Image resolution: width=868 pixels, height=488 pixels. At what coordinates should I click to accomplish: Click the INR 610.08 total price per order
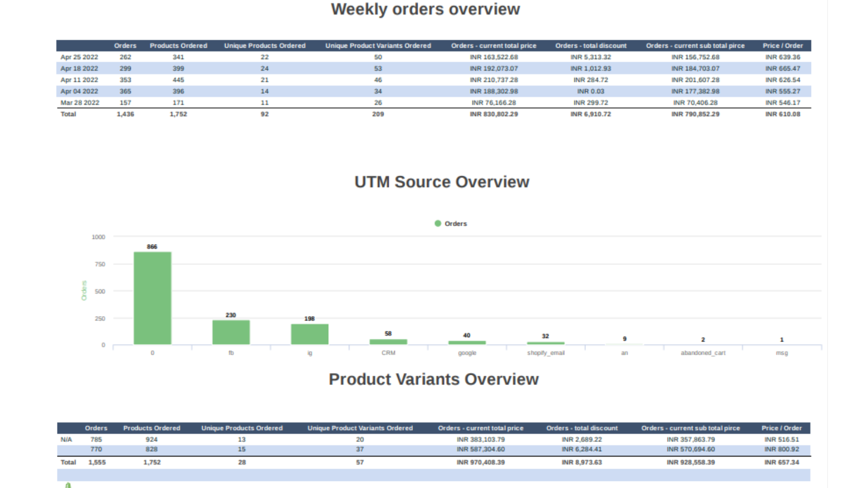(783, 114)
